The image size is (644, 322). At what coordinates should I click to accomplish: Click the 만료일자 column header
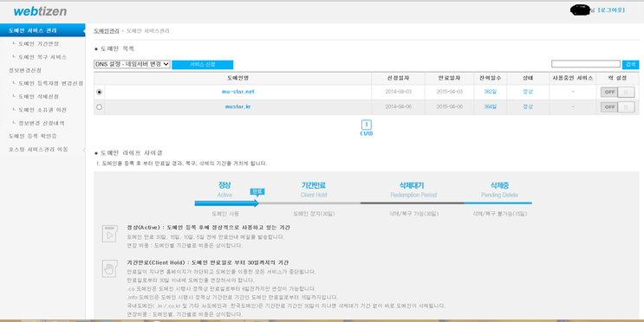pos(449,78)
